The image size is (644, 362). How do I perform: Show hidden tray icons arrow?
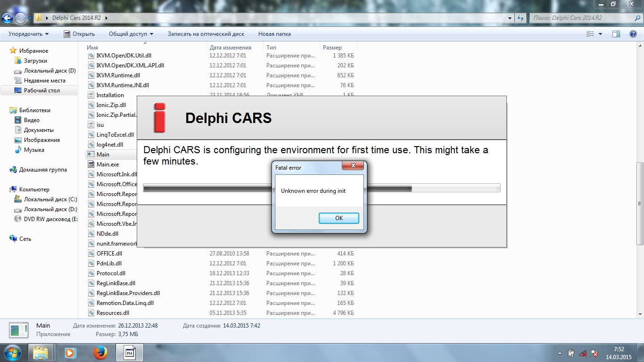[x=560, y=353]
